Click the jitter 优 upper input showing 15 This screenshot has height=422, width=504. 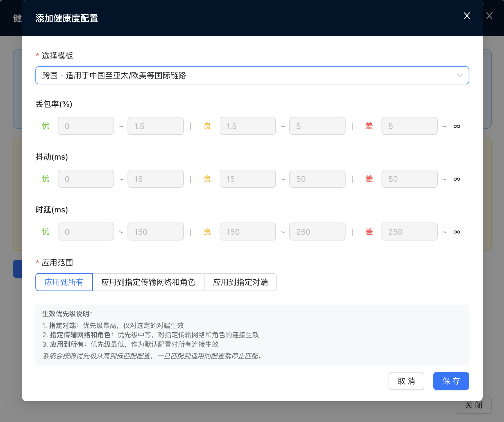(156, 179)
